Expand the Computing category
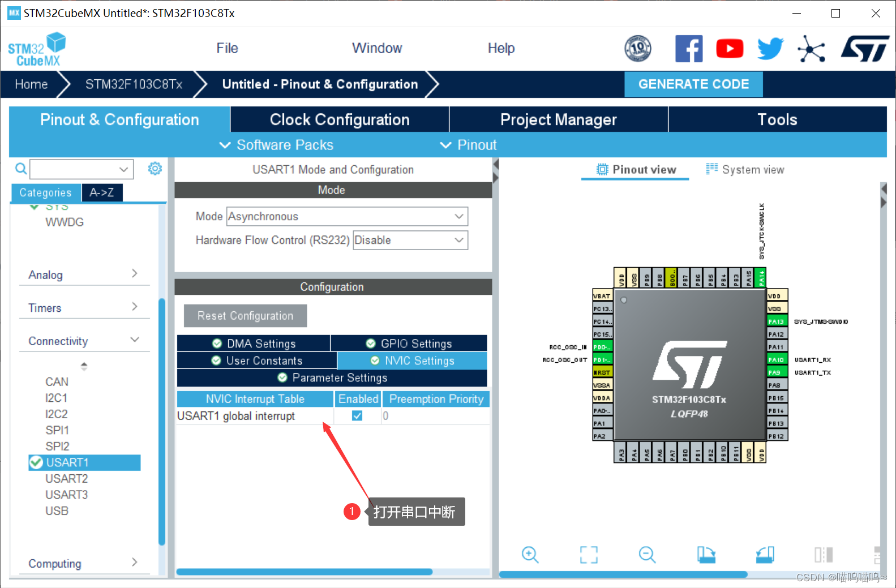 tap(84, 564)
